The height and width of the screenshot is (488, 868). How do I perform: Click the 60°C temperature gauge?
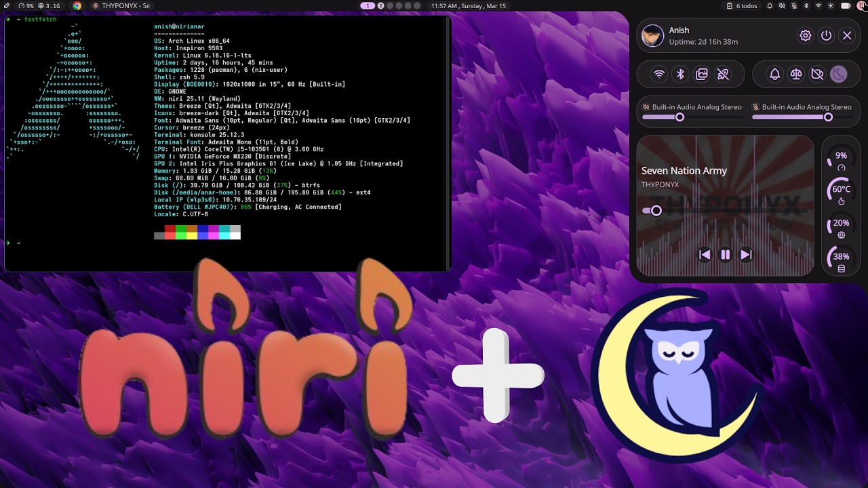tap(842, 192)
